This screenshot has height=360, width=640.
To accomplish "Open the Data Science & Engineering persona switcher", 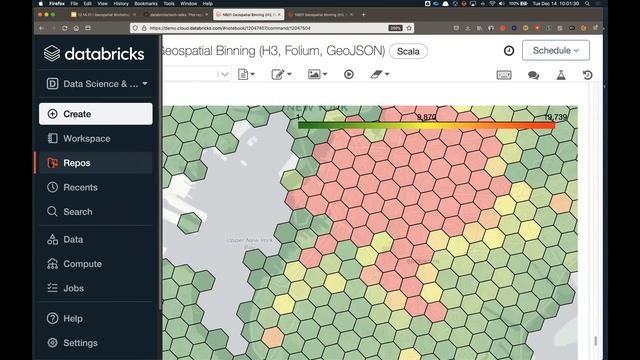I will click(x=96, y=84).
